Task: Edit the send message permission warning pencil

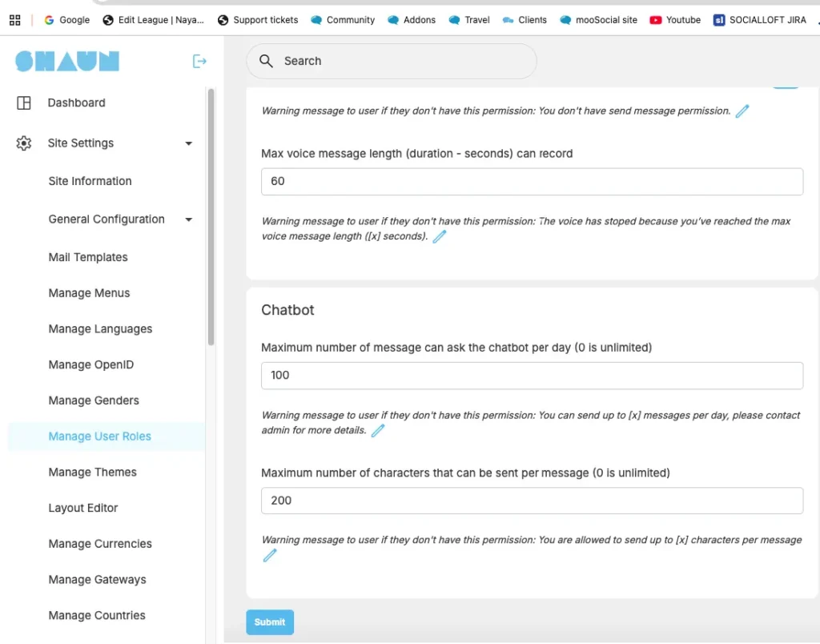Action: pyautogui.click(x=742, y=111)
